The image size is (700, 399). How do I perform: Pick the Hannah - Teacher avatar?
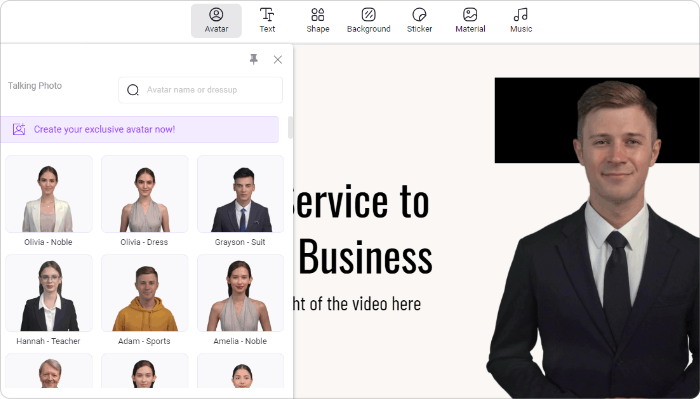[x=49, y=293]
